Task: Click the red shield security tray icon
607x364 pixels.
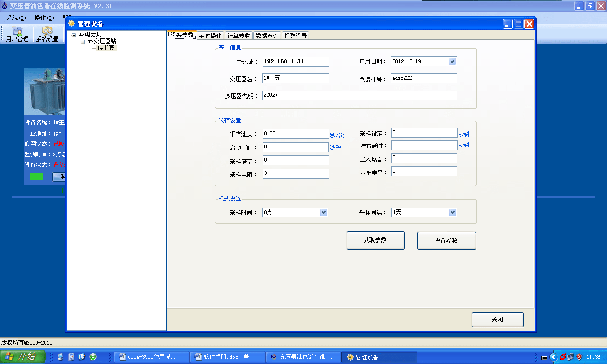Action: (x=579, y=357)
